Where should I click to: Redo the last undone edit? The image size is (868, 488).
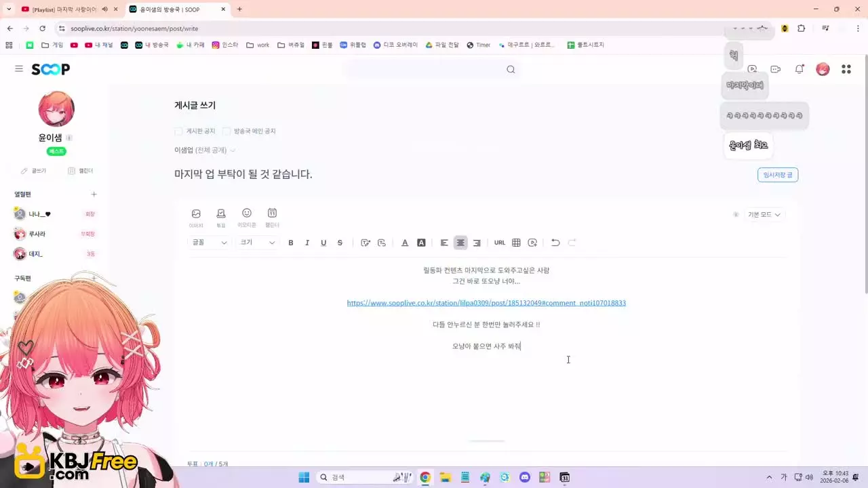572,243
